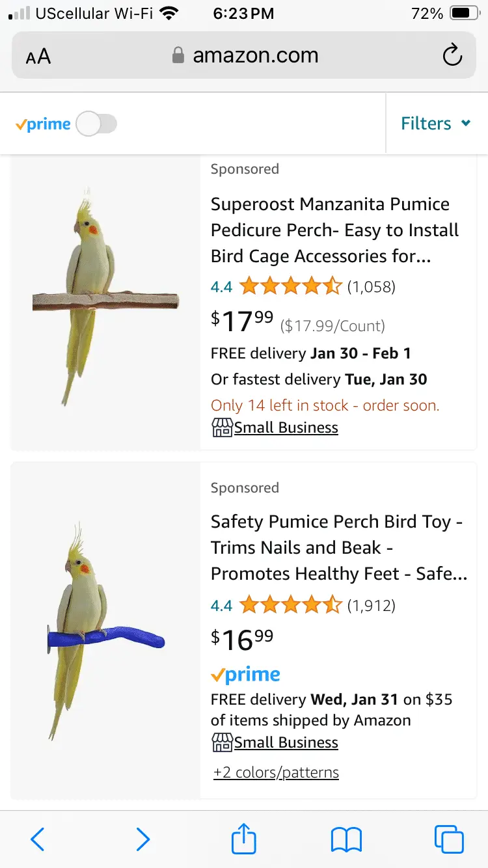The height and width of the screenshot is (868, 488).
Task: Tap the Safari back arrow
Action: coord(38,839)
